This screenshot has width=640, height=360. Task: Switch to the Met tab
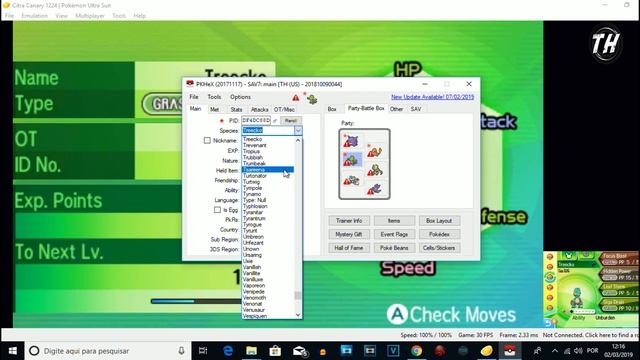pos(214,109)
